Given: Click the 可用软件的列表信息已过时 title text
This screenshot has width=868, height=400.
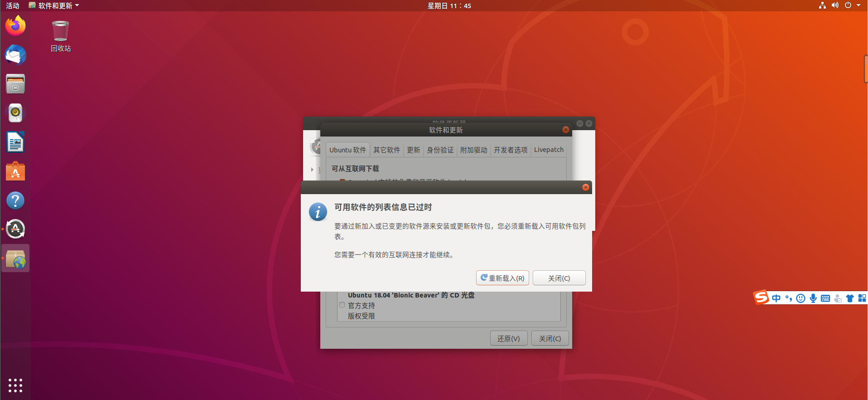Looking at the screenshot, I should click(383, 207).
